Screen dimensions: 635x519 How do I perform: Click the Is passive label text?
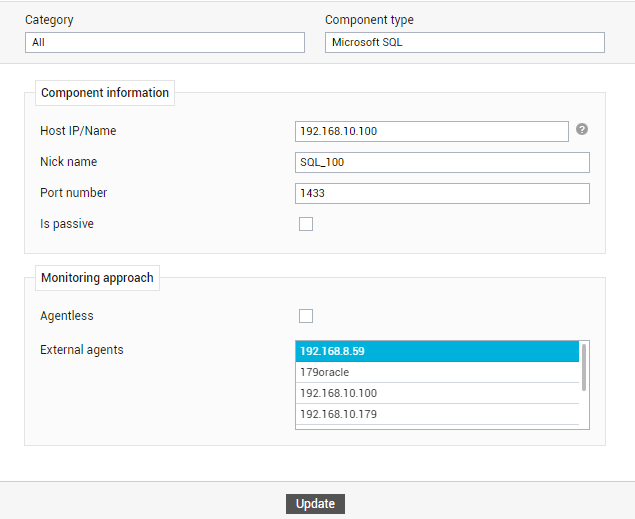[67, 224]
